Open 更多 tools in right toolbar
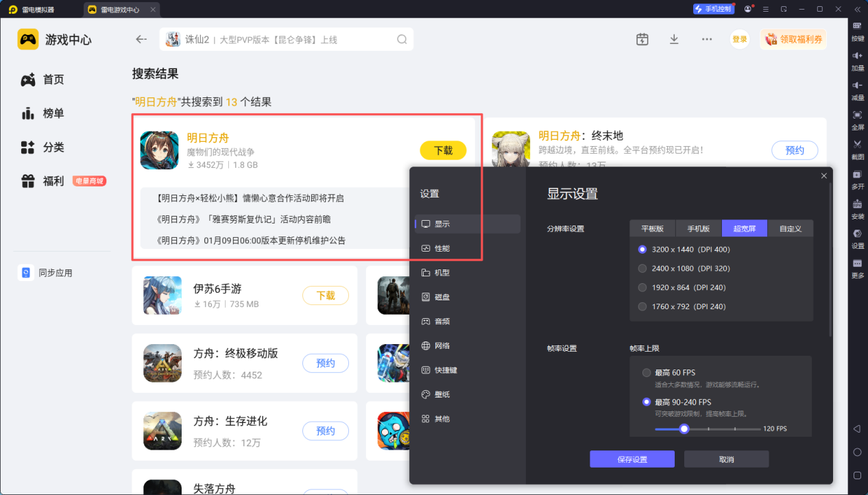Screen dimensions: 868x495 point(858,267)
